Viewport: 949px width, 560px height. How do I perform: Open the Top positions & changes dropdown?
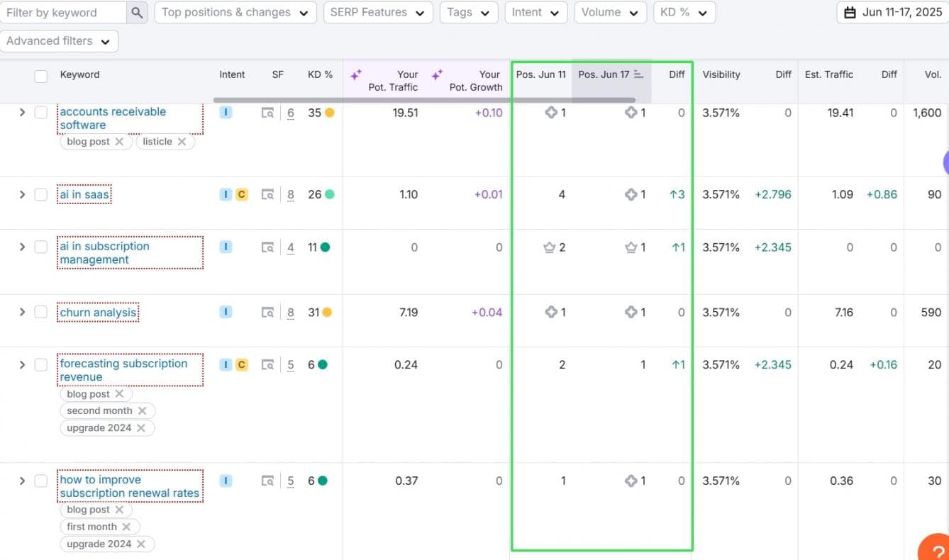(x=235, y=12)
